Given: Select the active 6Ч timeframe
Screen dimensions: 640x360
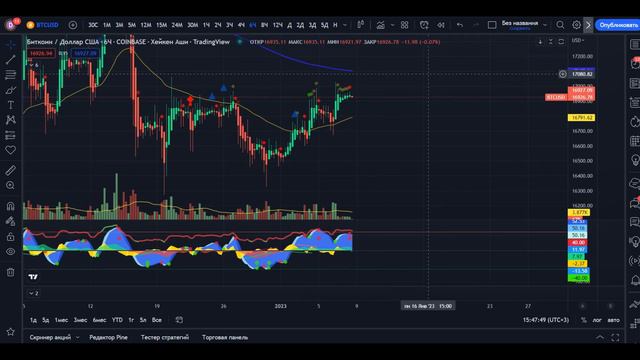Looking at the screenshot, I should pos(253,25).
